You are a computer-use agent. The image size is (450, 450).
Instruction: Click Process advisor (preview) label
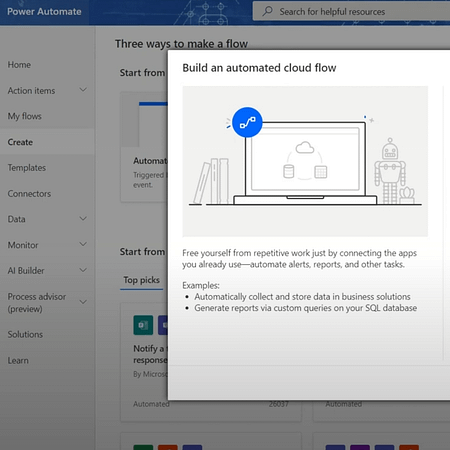pyautogui.click(x=37, y=303)
